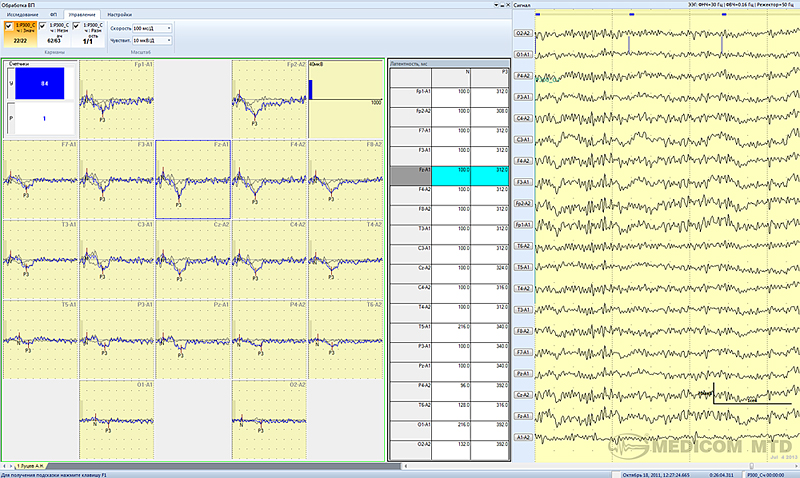Screen dimensions: 800x478
Task: Close the Обработка ВП panel
Action: point(508,5)
